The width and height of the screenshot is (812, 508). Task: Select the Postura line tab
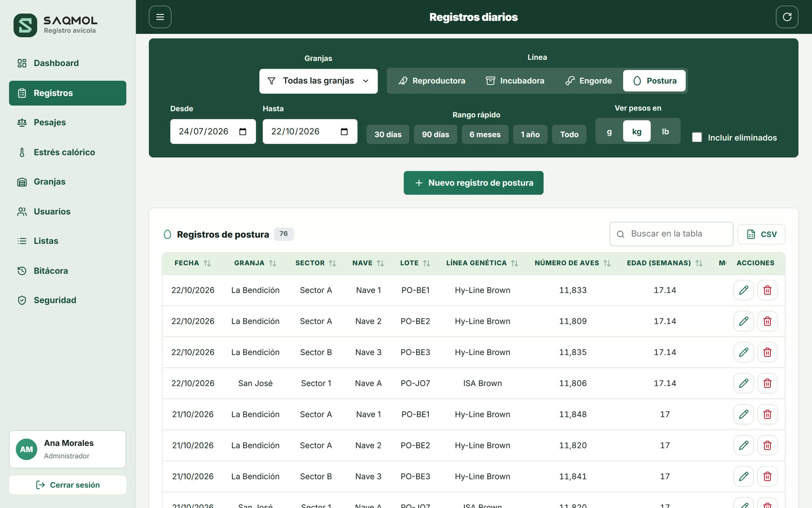[x=654, y=81]
